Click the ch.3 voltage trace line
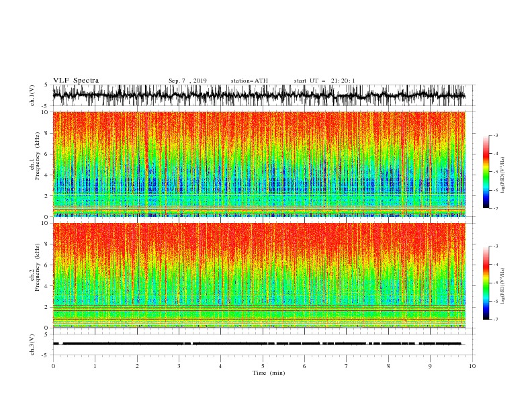 259,344
